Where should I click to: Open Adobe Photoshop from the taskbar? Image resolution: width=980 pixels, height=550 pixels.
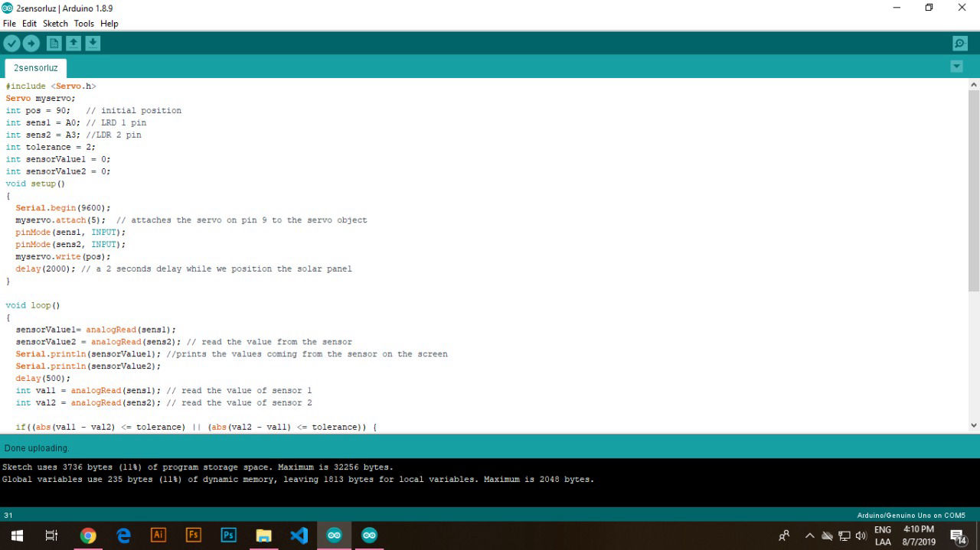point(229,535)
